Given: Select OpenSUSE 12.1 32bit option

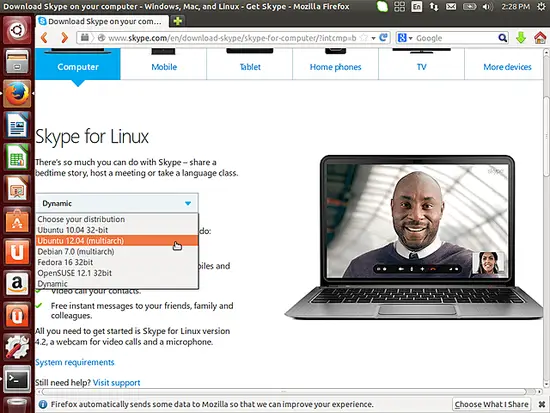Looking at the screenshot, I should click(117, 273).
